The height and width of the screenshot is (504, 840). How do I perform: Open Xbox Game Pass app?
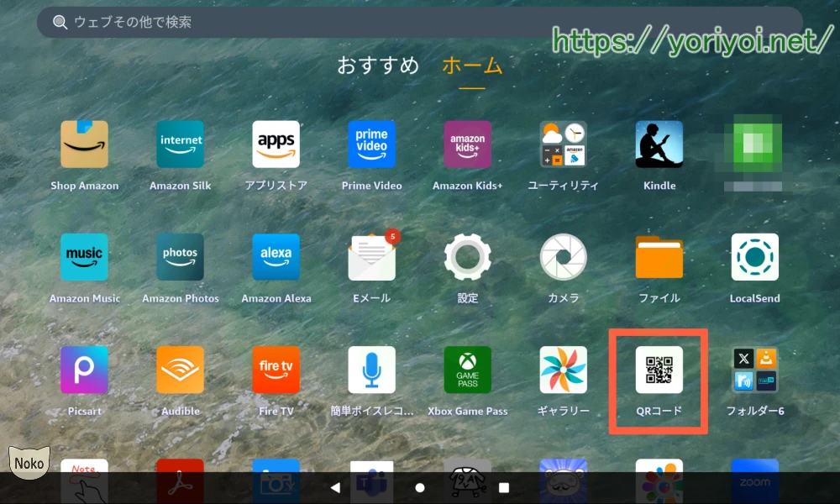click(x=468, y=370)
